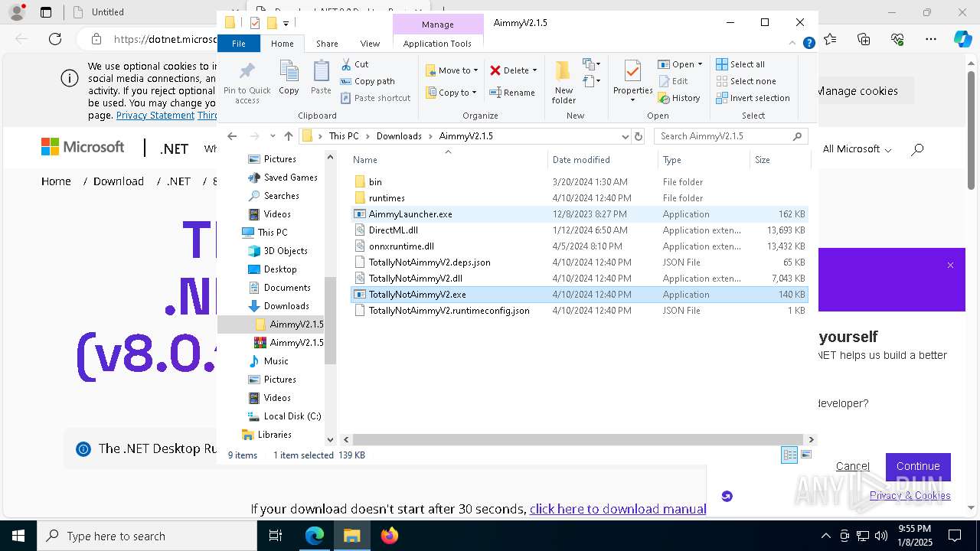The image size is (980, 551).
Task: Click Continue in the survey dialog
Action: click(x=918, y=466)
